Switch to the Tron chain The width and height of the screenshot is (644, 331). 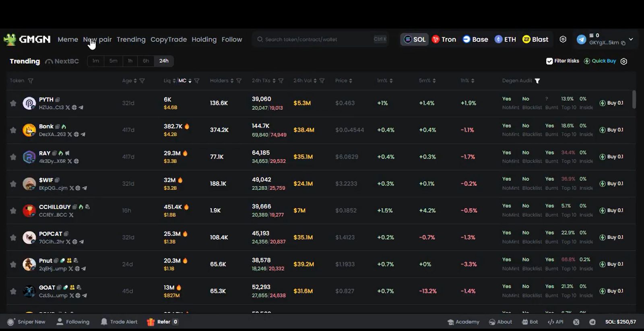point(444,39)
